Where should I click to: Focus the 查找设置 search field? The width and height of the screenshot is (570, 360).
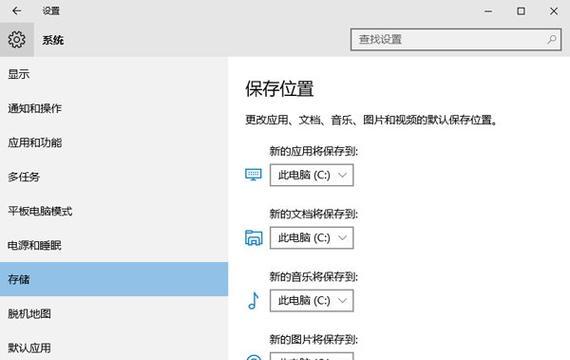coord(456,39)
